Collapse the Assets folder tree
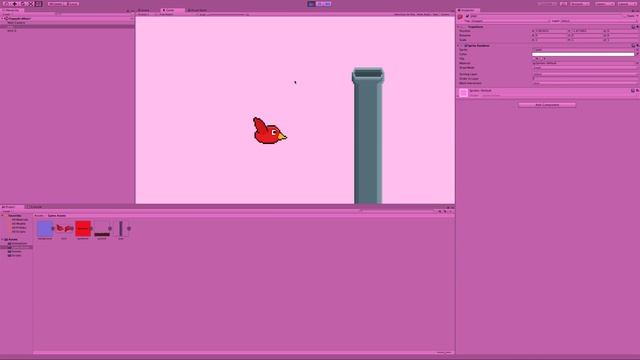This screenshot has height=360, width=640. point(2,240)
